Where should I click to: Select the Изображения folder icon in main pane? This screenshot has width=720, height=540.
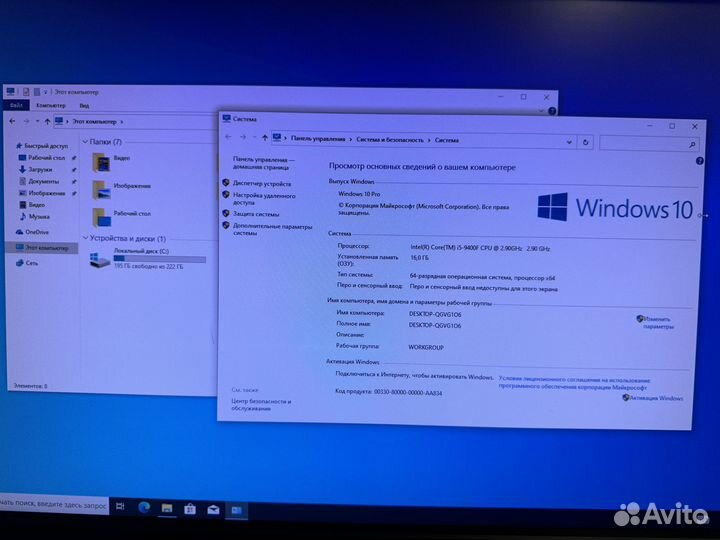[101, 190]
